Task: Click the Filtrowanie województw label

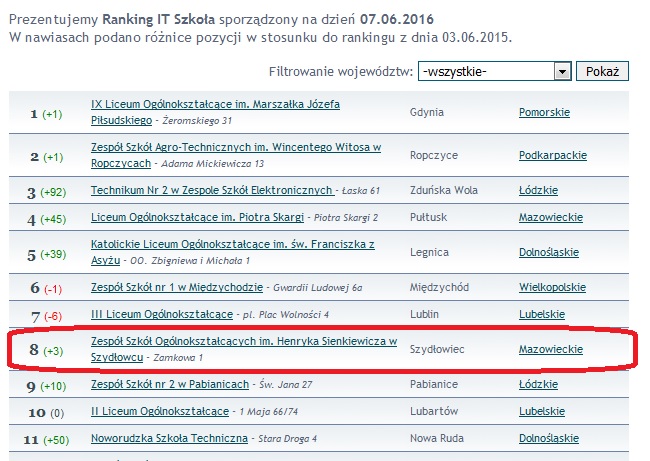Action: (x=341, y=72)
